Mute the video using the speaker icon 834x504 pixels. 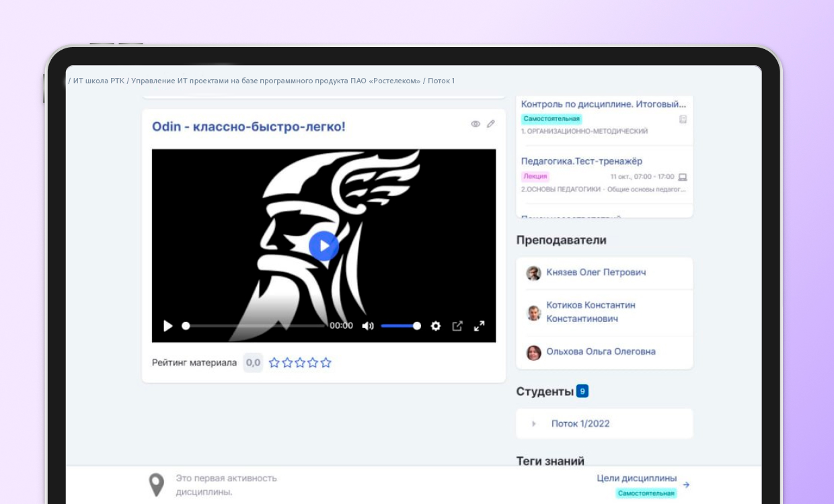click(x=367, y=326)
